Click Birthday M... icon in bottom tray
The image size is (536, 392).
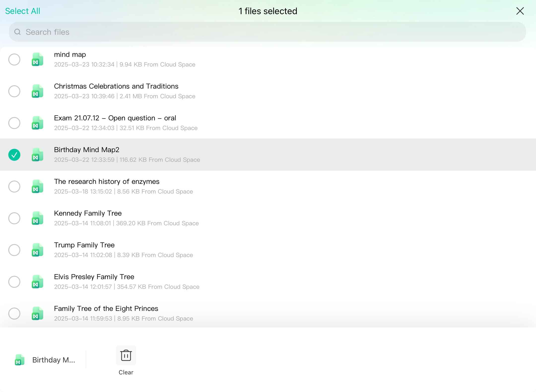[20, 360]
